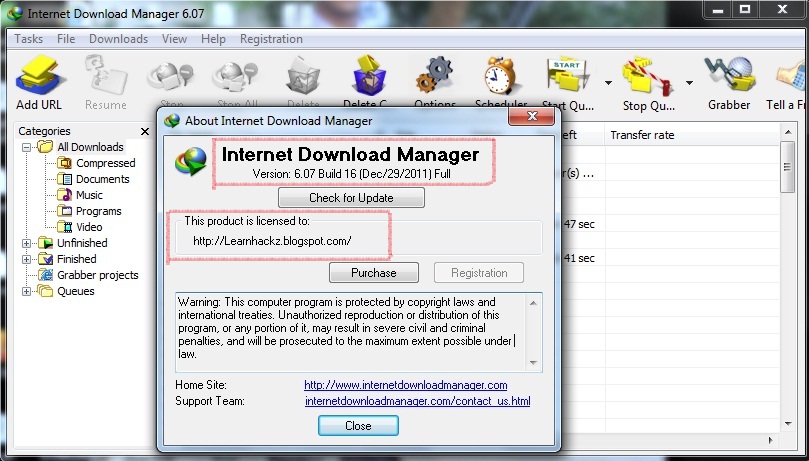
Task: Click the Stop All toolbar icon
Action: pyautogui.click(x=237, y=75)
